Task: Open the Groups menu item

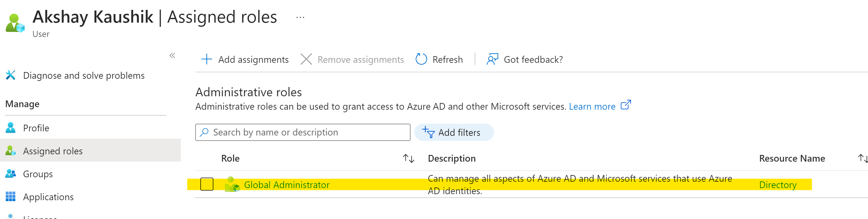Action: click(38, 174)
